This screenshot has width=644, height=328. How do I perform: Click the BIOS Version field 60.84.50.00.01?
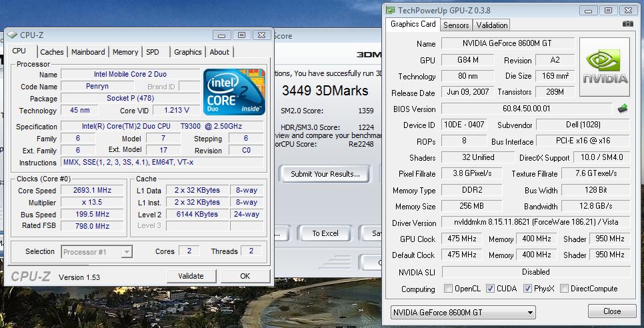coord(526,109)
